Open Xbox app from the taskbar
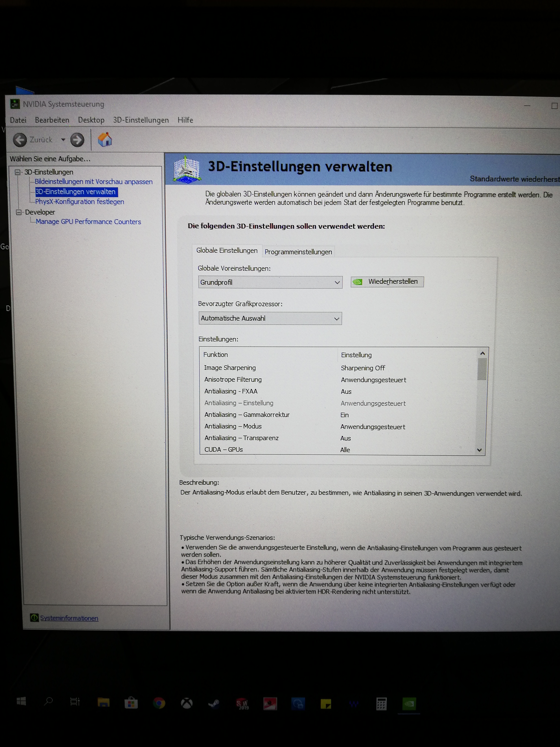Viewport: 560px width, 747px height. pyautogui.click(x=186, y=703)
